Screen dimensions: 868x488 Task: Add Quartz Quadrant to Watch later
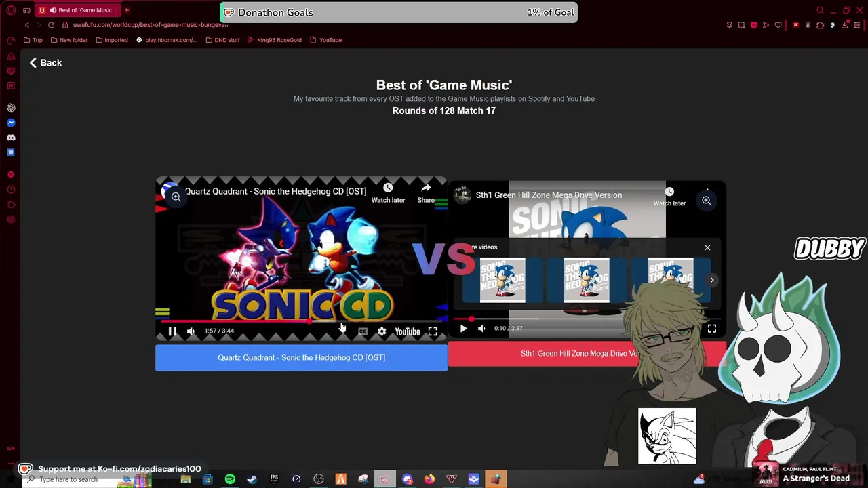388,192
